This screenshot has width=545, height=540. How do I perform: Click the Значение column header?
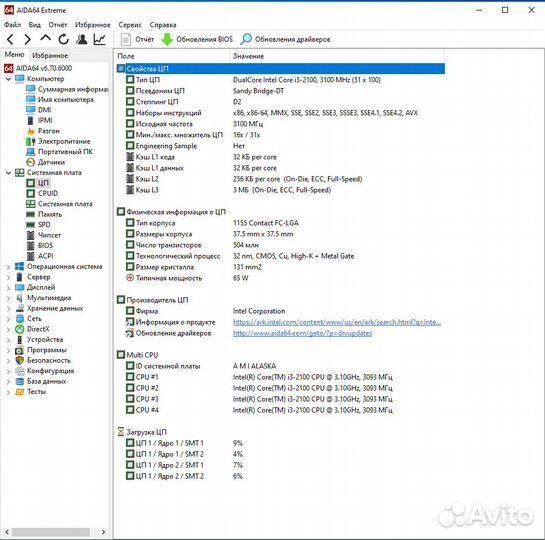[337, 56]
